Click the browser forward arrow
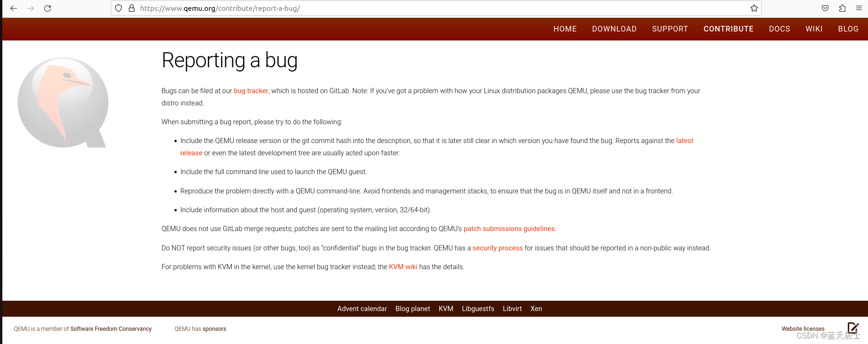This screenshot has height=344, width=868. click(31, 8)
